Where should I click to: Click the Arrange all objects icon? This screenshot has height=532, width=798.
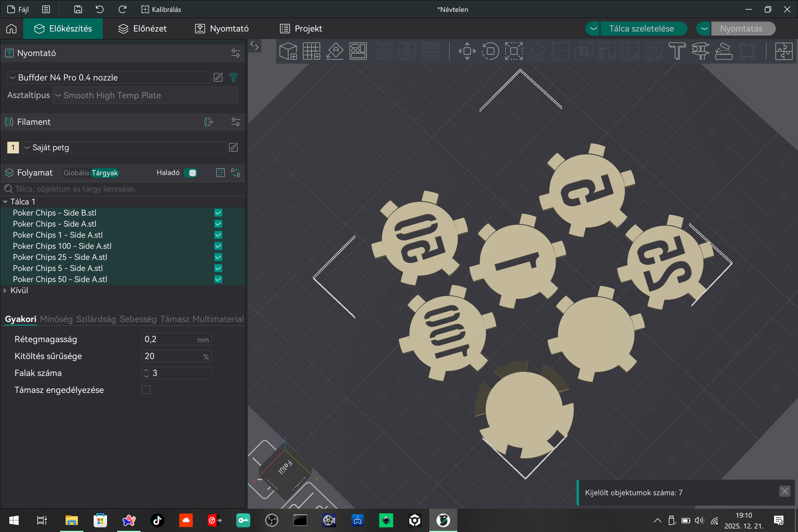click(x=358, y=51)
